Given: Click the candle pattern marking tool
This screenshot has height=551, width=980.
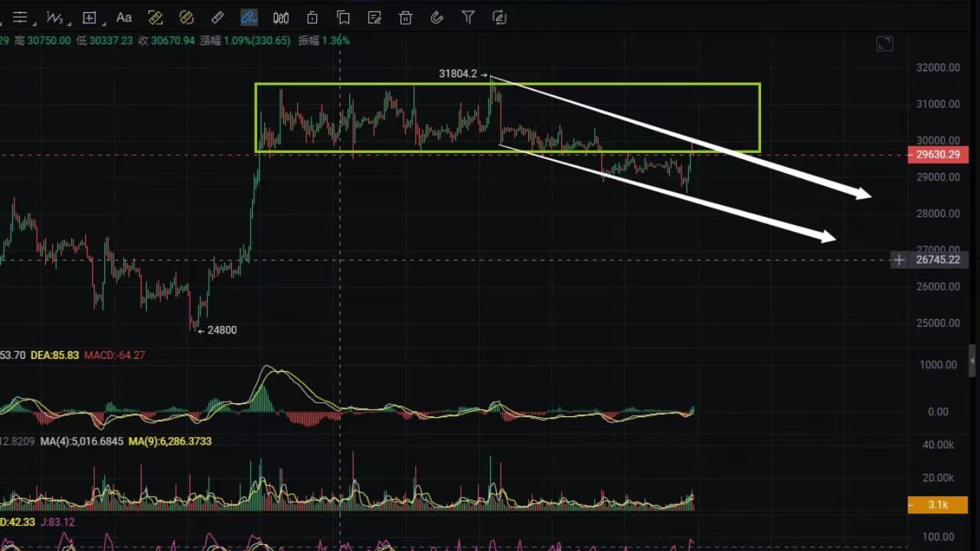Looking at the screenshot, I should [280, 17].
